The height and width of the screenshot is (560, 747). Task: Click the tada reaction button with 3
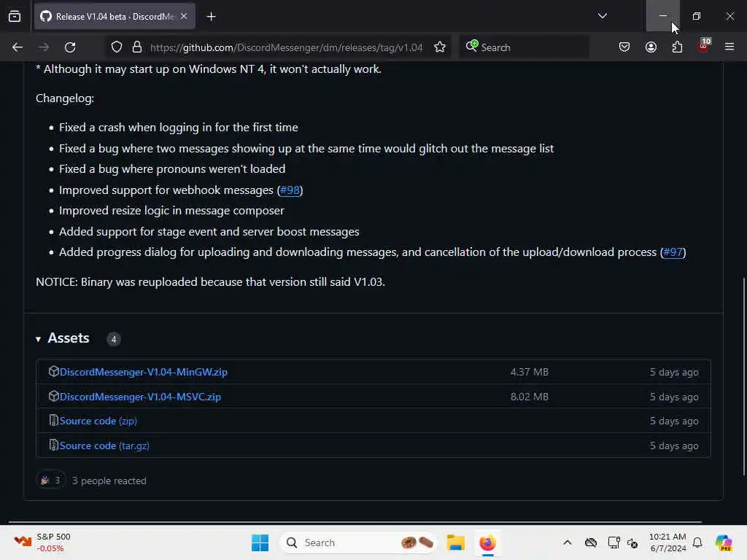[x=50, y=481]
